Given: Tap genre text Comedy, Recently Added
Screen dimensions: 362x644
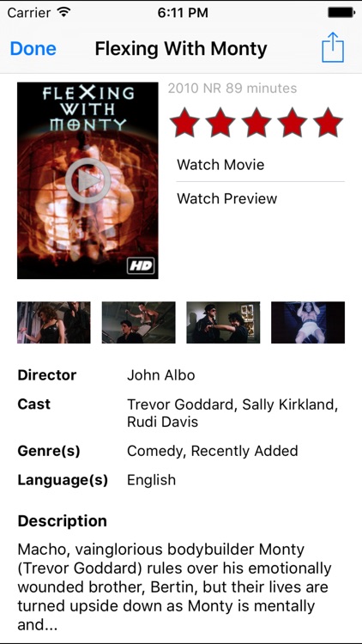Looking at the screenshot, I should click(212, 451).
